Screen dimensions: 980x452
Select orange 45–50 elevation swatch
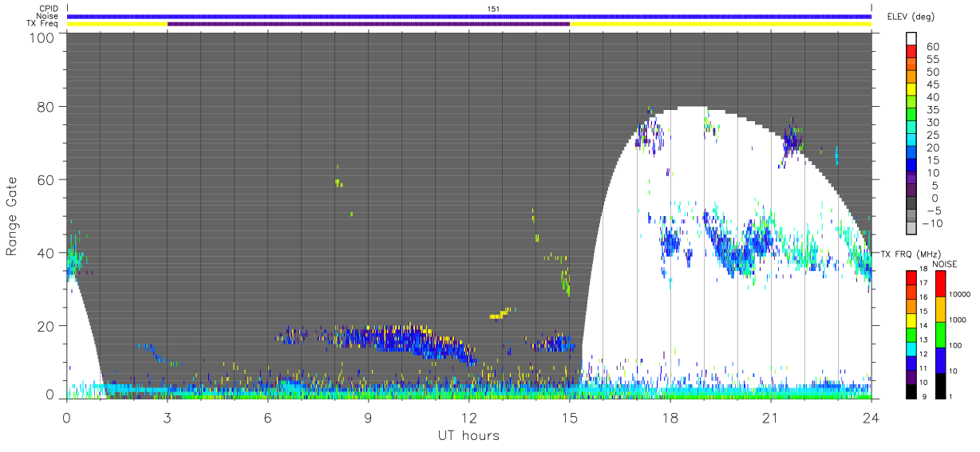click(x=911, y=77)
